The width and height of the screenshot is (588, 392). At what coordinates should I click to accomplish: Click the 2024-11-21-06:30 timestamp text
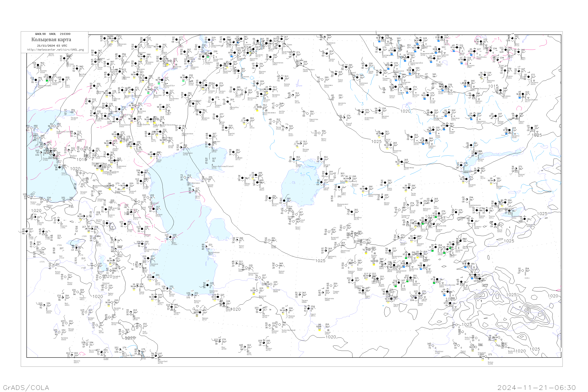click(x=536, y=387)
